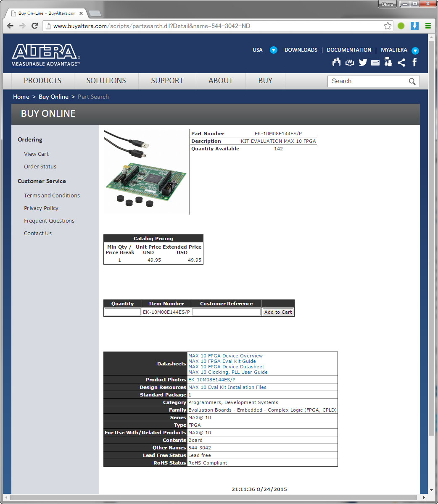
Task: Bookmark the page with the star icon
Action: (x=387, y=26)
